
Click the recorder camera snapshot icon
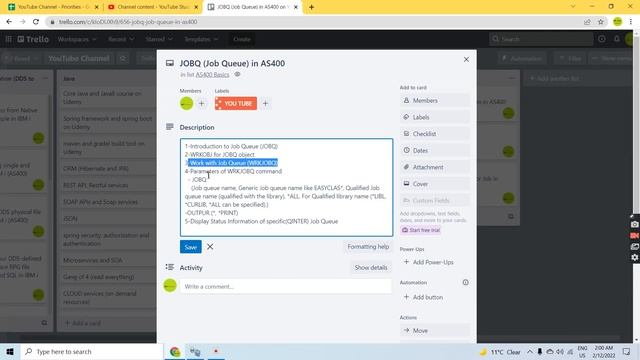tap(634, 224)
